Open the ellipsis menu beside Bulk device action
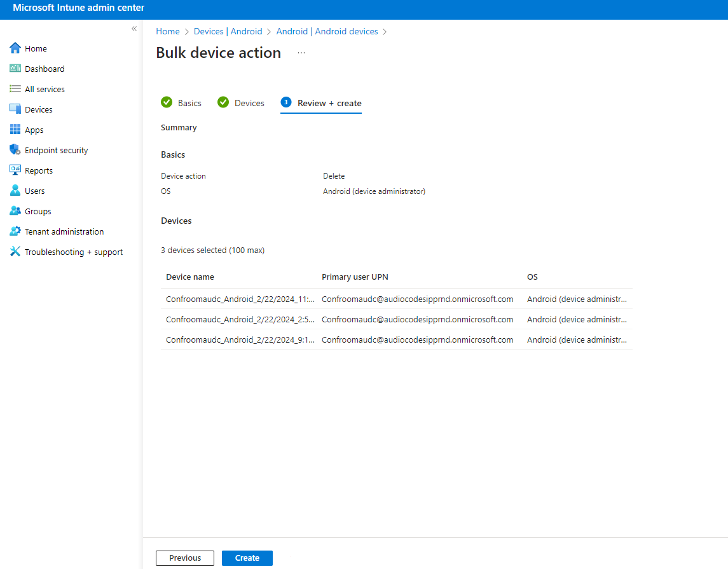Image resolution: width=728 pixels, height=569 pixels. coord(301,53)
